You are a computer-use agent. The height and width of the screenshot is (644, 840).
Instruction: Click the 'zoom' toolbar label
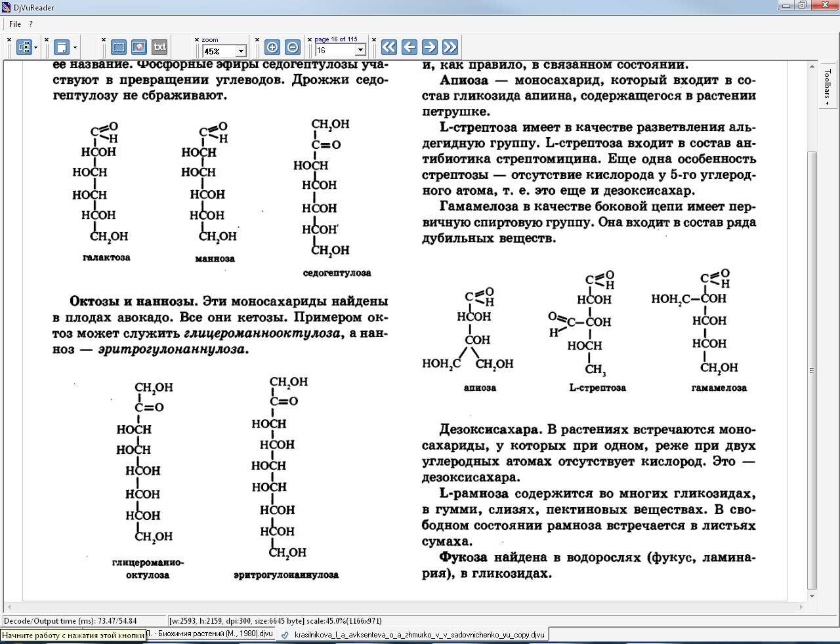point(210,40)
